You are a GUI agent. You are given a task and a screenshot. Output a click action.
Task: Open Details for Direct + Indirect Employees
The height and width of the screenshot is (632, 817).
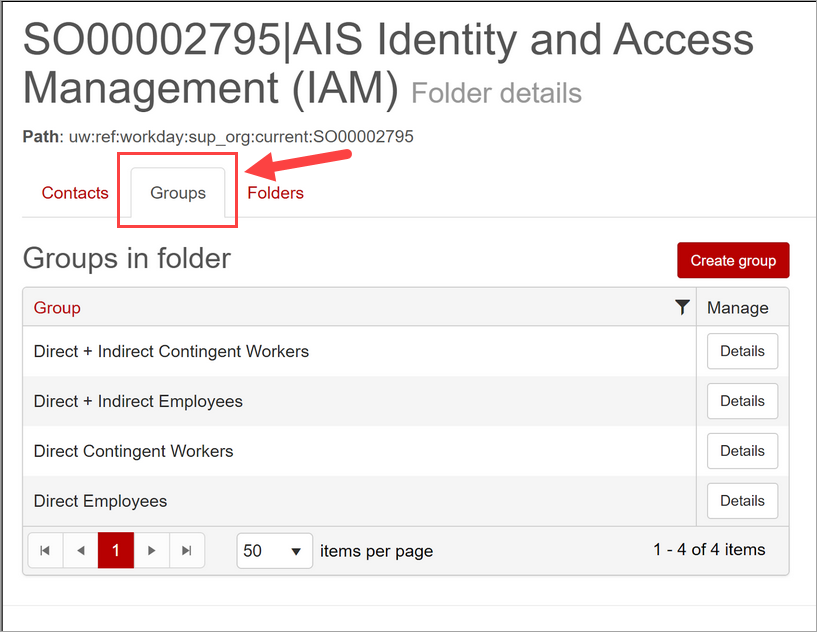point(742,401)
